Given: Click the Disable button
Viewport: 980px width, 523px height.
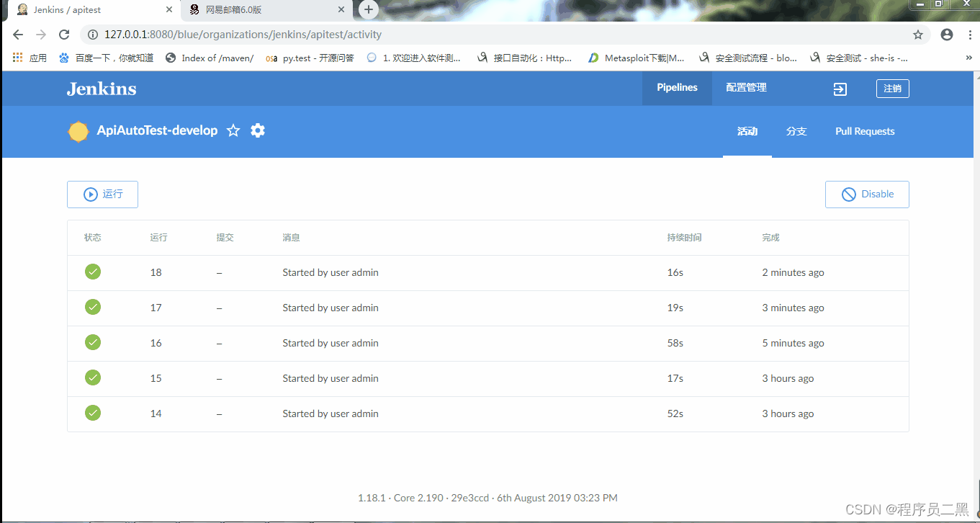Looking at the screenshot, I should (867, 195).
